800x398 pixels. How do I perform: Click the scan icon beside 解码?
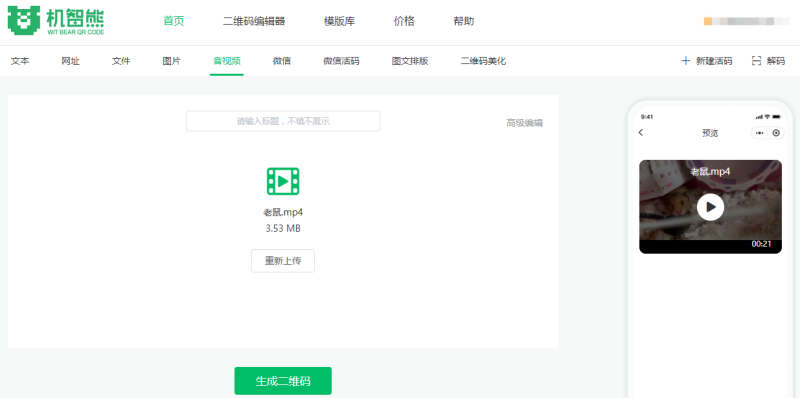(756, 61)
